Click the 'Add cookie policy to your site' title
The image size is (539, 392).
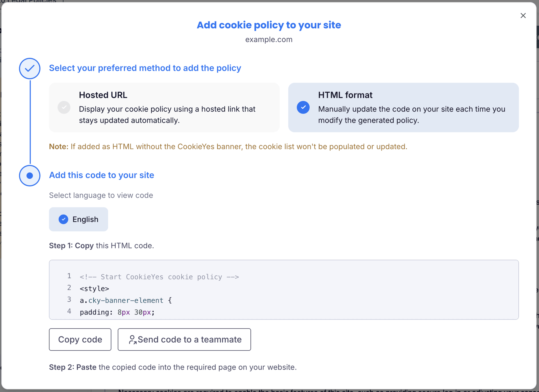click(x=269, y=25)
